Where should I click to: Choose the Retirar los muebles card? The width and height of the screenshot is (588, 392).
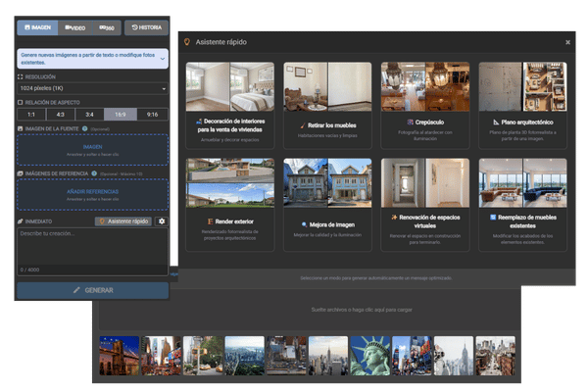[327, 106]
